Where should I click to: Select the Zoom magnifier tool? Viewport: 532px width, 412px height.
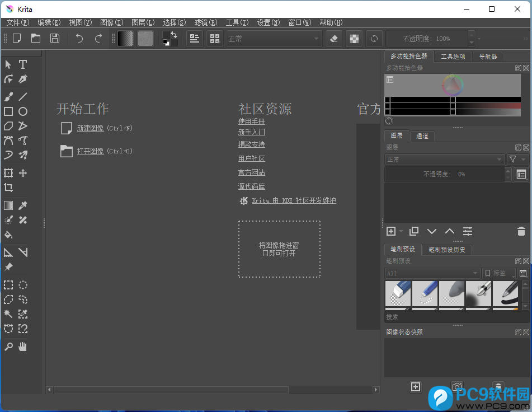coord(8,347)
